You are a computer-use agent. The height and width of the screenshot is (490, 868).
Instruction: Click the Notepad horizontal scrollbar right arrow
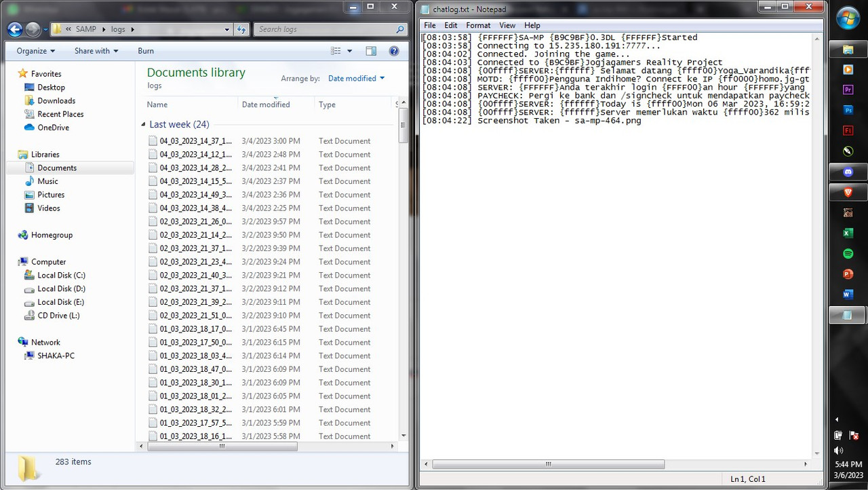(x=806, y=464)
